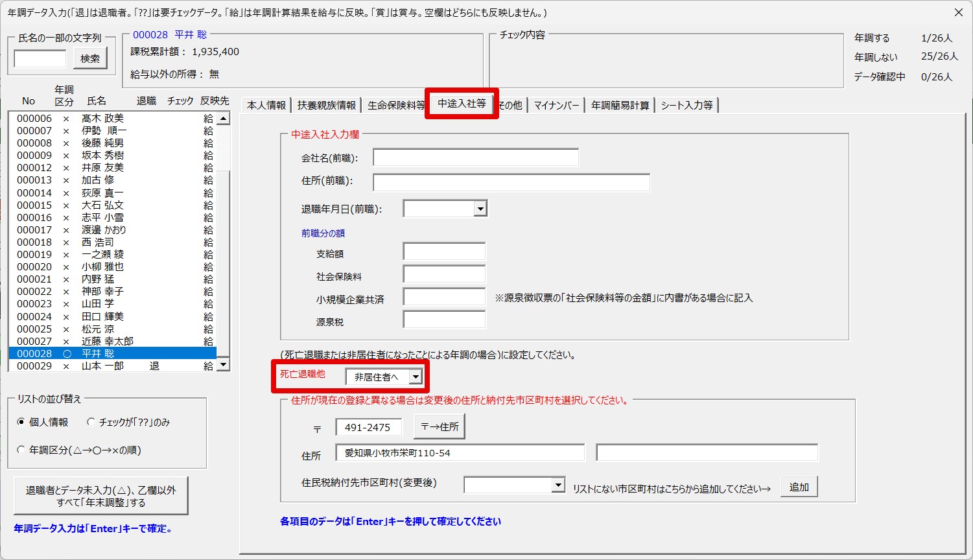
Task: Click the 支給額 input field
Action: [444, 252]
